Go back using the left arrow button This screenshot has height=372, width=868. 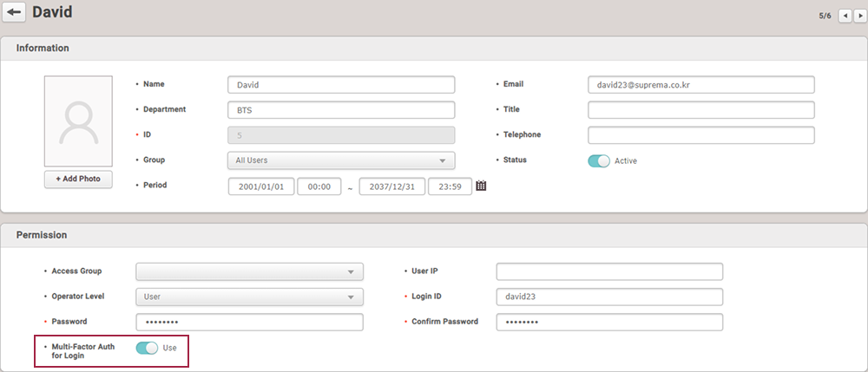point(14,12)
